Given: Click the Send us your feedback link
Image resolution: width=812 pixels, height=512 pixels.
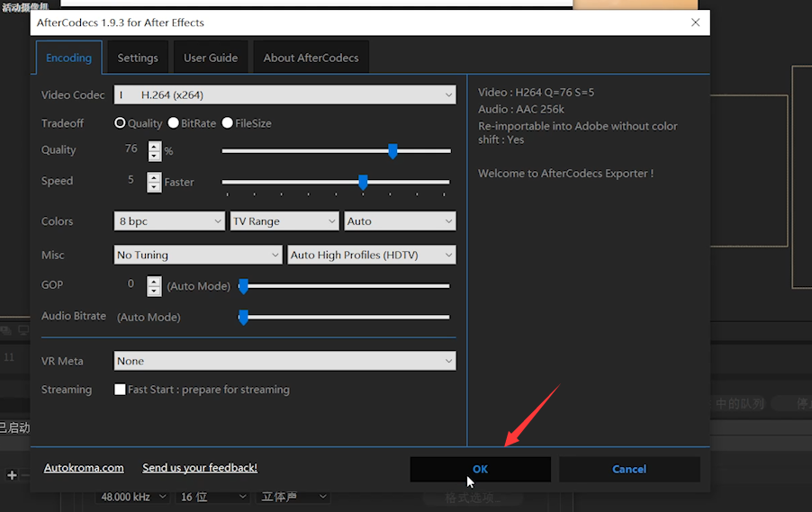Looking at the screenshot, I should pyautogui.click(x=200, y=468).
